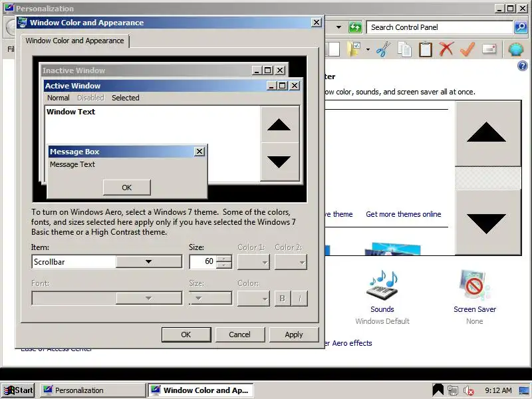
Task: Open the Font Size dropdown
Action: [x=210, y=299]
